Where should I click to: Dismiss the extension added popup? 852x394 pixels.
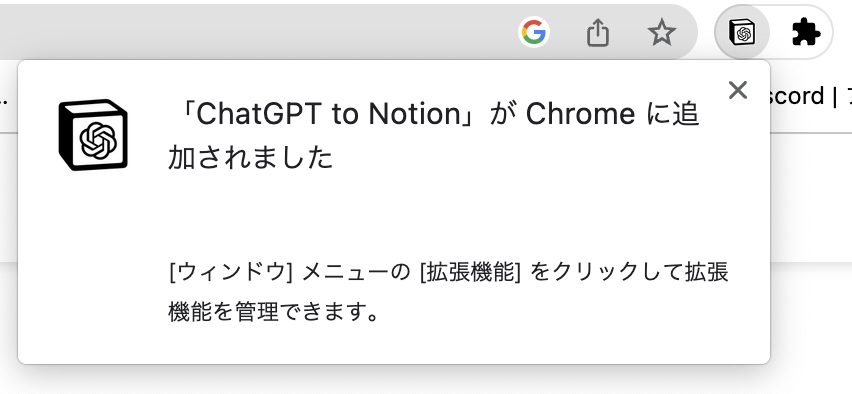[x=737, y=90]
